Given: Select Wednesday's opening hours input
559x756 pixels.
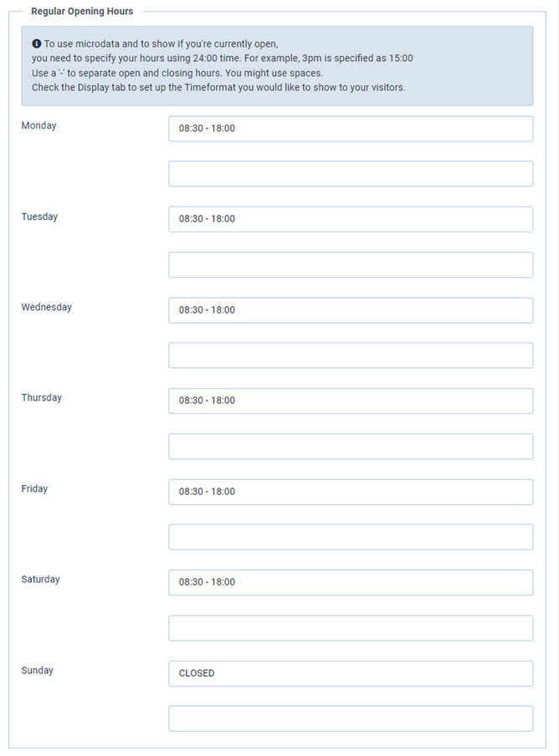Looking at the screenshot, I should click(350, 309).
